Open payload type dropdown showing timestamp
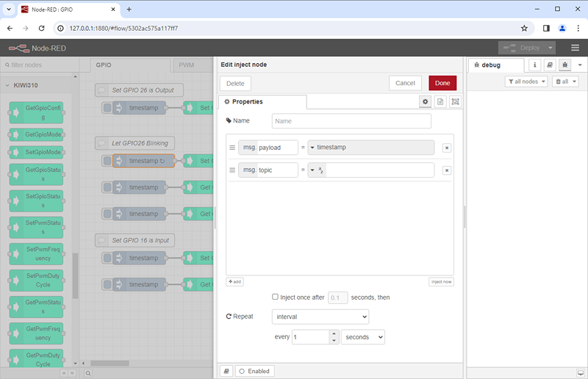The image size is (588, 379). [x=371, y=148]
